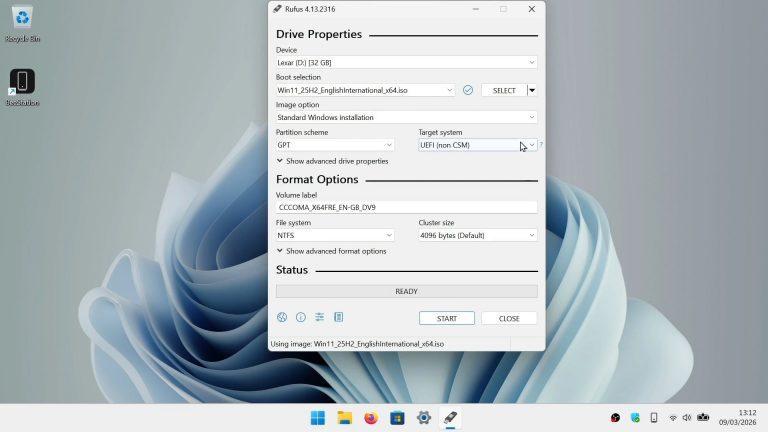This screenshot has height=432, width=768.
Task: Click the CLOSE button
Action: pyautogui.click(x=509, y=318)
